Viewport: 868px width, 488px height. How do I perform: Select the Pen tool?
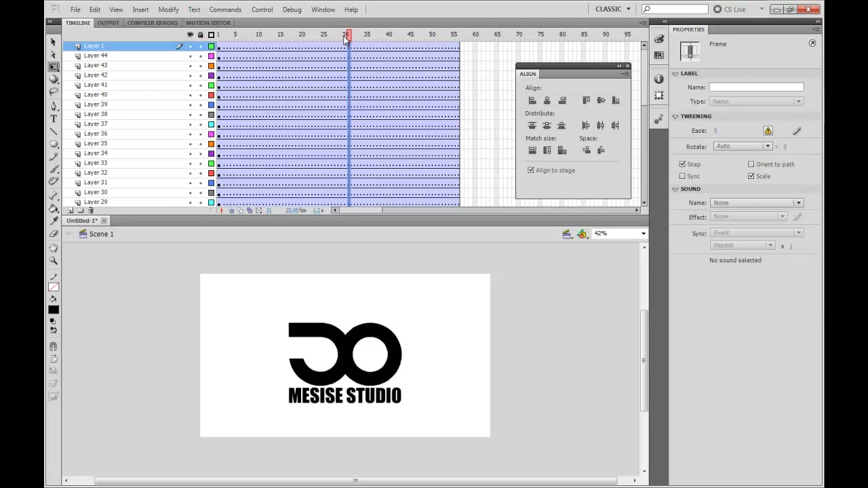click(x=54, y=106)
